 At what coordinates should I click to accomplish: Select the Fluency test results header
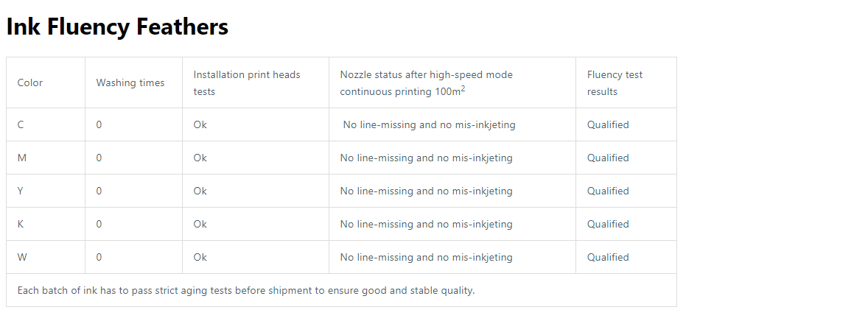click(626, 82)
